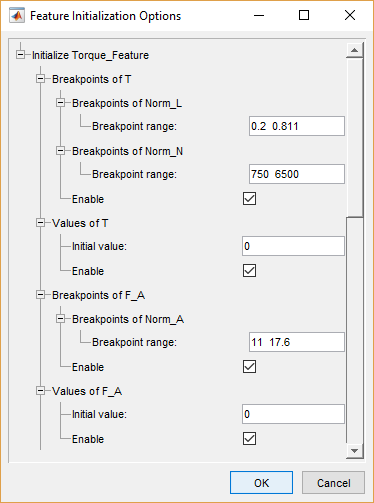Toggle Enable checkbox under Breakpoints of T

[249, 199]
